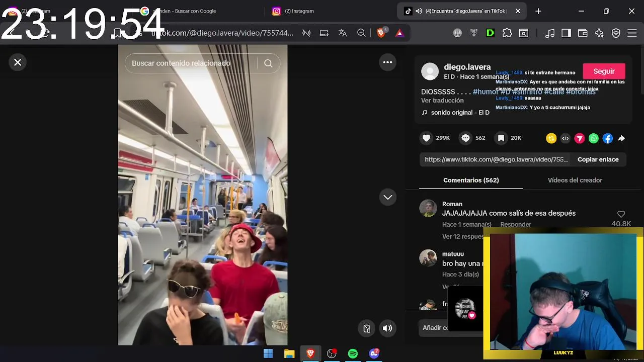Open File Explorer from taskbar
644x362 pixels.
[289, 353]
